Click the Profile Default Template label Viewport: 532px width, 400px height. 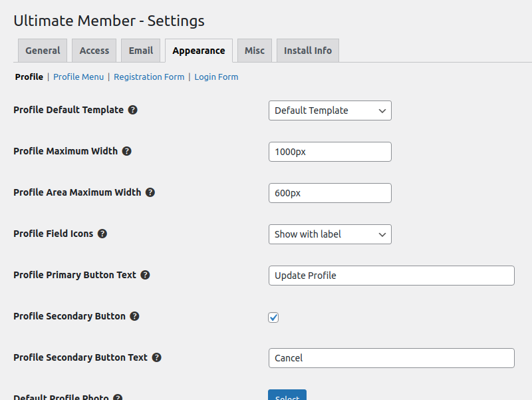(68, 110)
